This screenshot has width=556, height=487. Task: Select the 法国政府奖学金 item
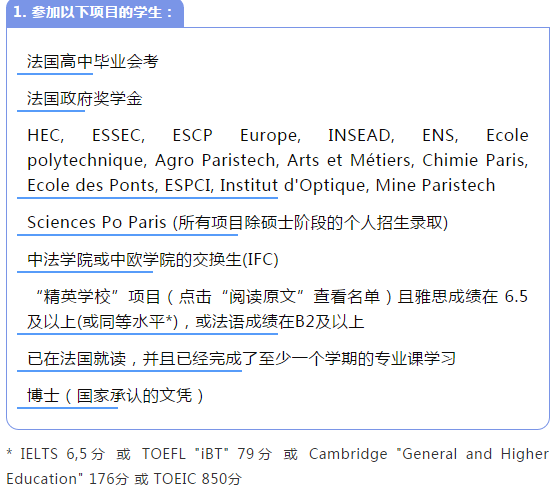point(85,99)
